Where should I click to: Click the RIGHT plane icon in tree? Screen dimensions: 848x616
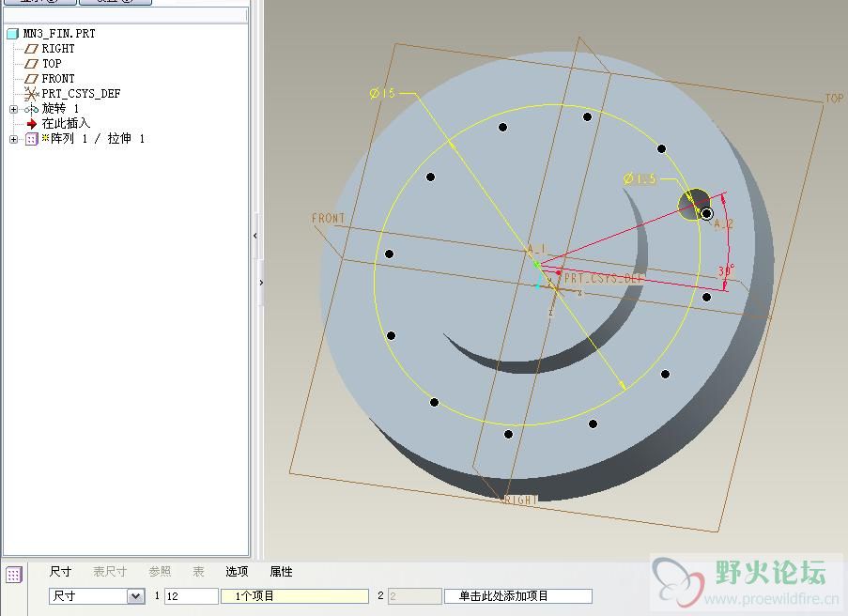31,49
